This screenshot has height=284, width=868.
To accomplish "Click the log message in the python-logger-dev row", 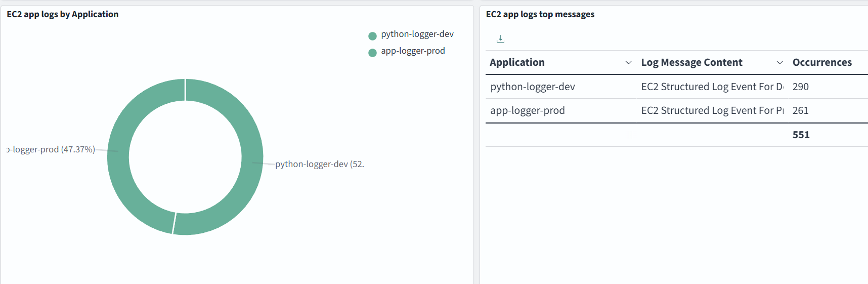I will coord(712,87).
